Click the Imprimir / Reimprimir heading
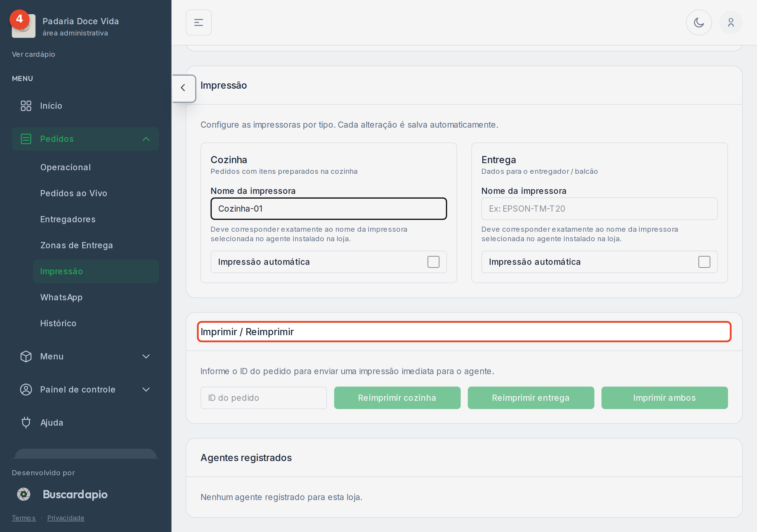This screenshot has width=757, height=532. click(x=247, y=332)
